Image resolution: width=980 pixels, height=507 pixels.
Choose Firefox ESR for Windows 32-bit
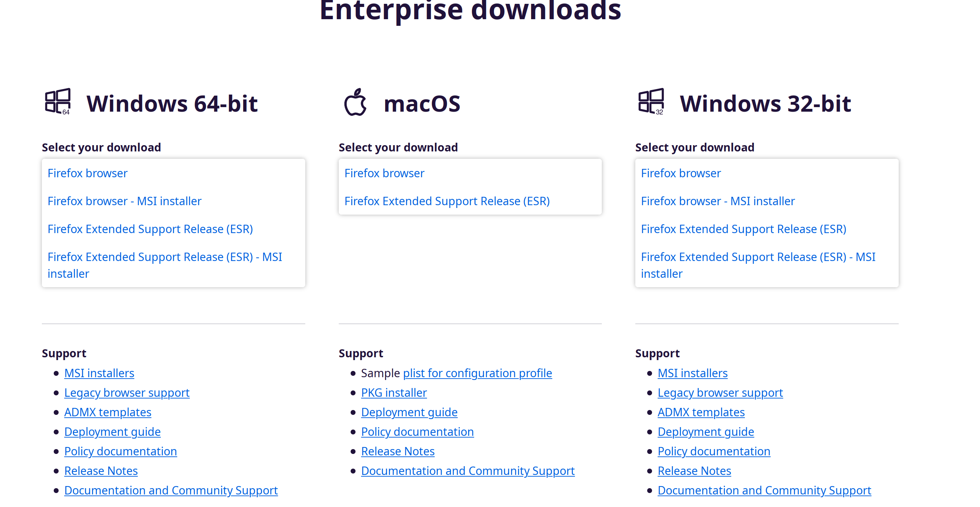click(x=743, y=229)
